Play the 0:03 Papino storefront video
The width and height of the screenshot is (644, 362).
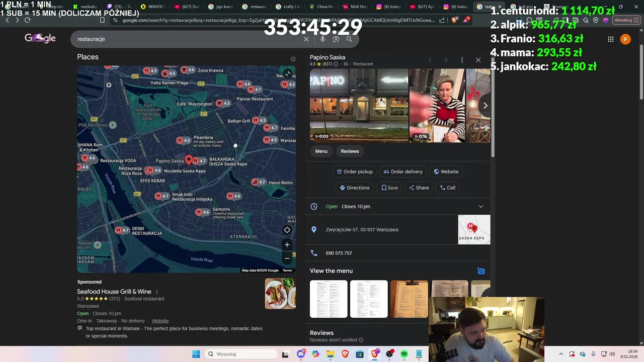[x=359, y=106]
